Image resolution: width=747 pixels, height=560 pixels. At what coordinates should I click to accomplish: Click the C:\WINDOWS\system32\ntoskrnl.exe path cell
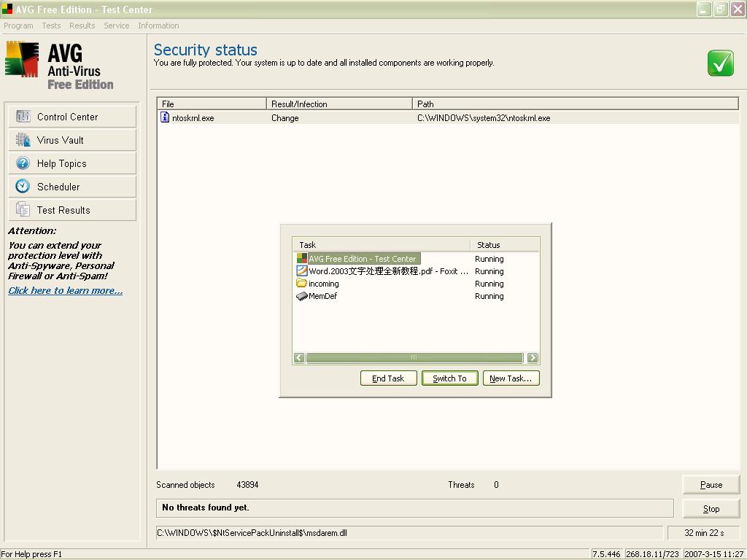(x=484, y=117)
